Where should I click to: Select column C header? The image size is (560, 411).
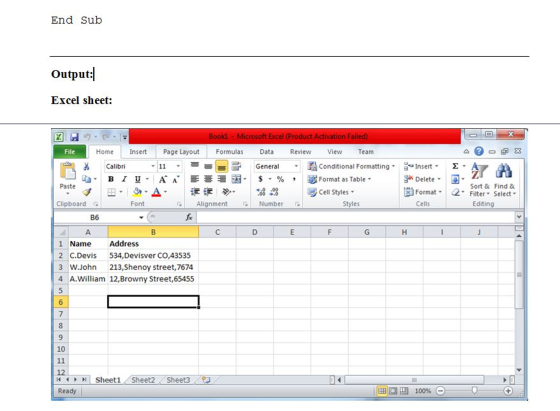[217, 232]
